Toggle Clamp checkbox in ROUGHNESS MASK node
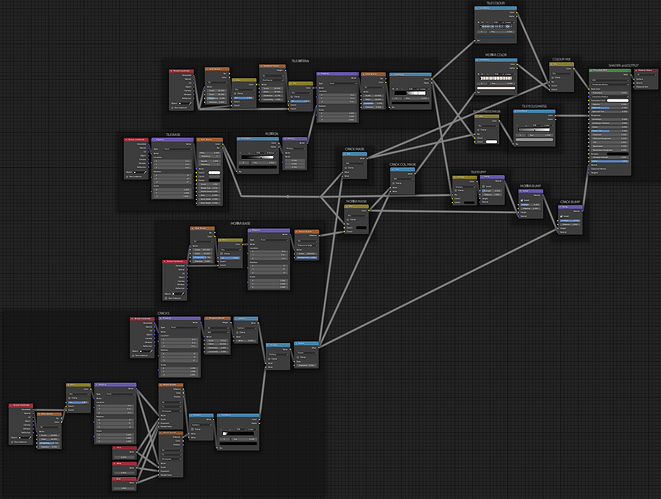Image resolution: width=661 pixels, height=499 pixels. [x=478, y=130]
